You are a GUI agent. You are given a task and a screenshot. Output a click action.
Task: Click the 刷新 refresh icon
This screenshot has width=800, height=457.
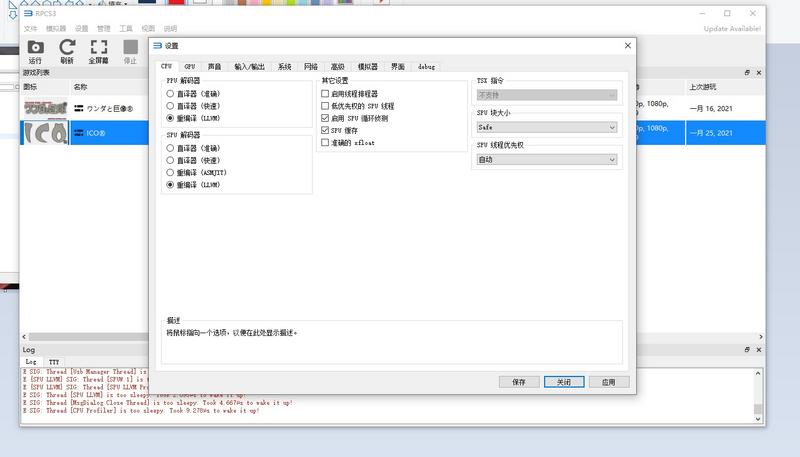pyautogui.click(x=67, y=47)
